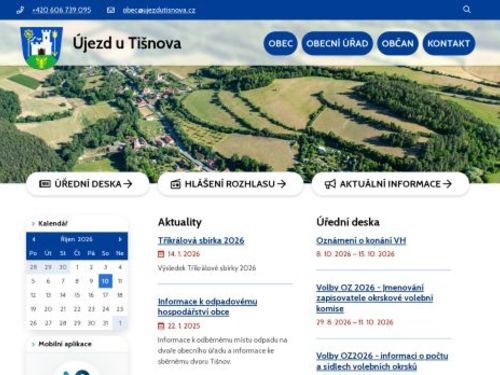
Task: Open Volby OZ2026 - informaci o počtu link
Action: pyautogui.click(x=382, y=361)
